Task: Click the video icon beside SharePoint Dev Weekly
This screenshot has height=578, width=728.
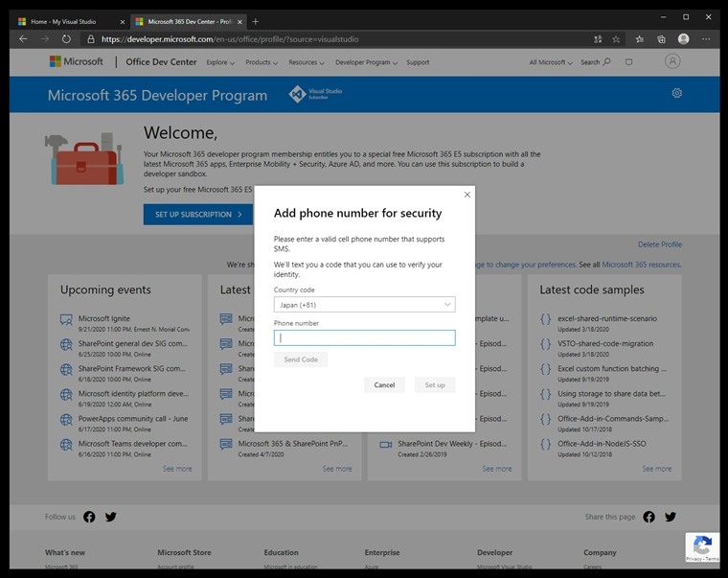Action: point(386,445)
